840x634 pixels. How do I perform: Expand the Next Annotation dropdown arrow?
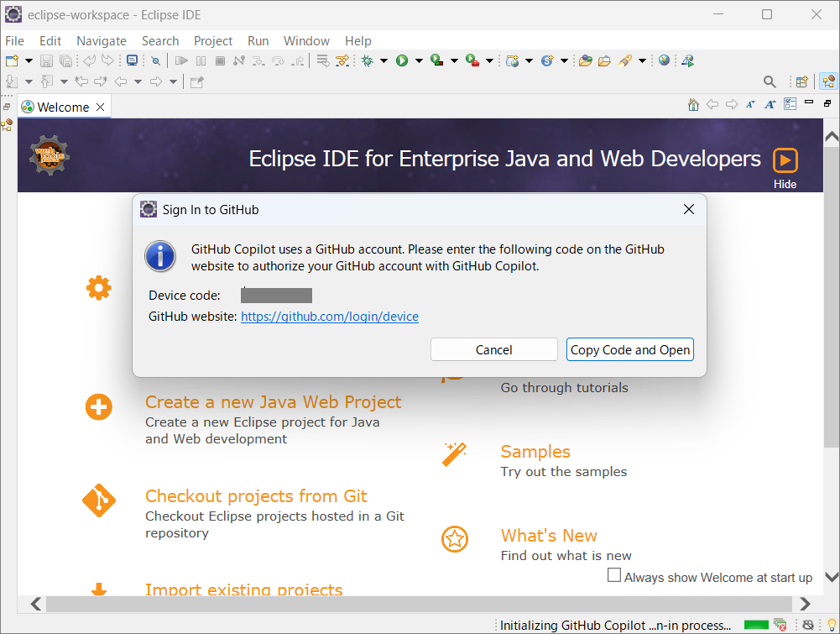[x=29, y=81]
